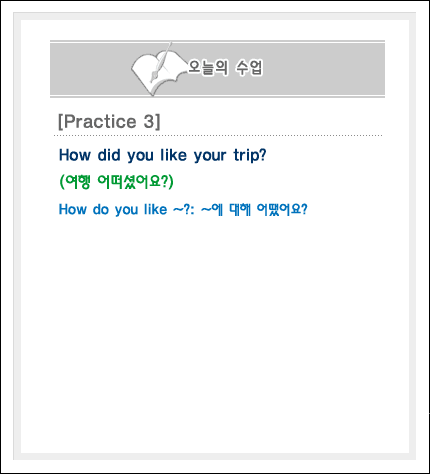Click the green word 어떠셨어요?
430x474 pixels.
133,182
